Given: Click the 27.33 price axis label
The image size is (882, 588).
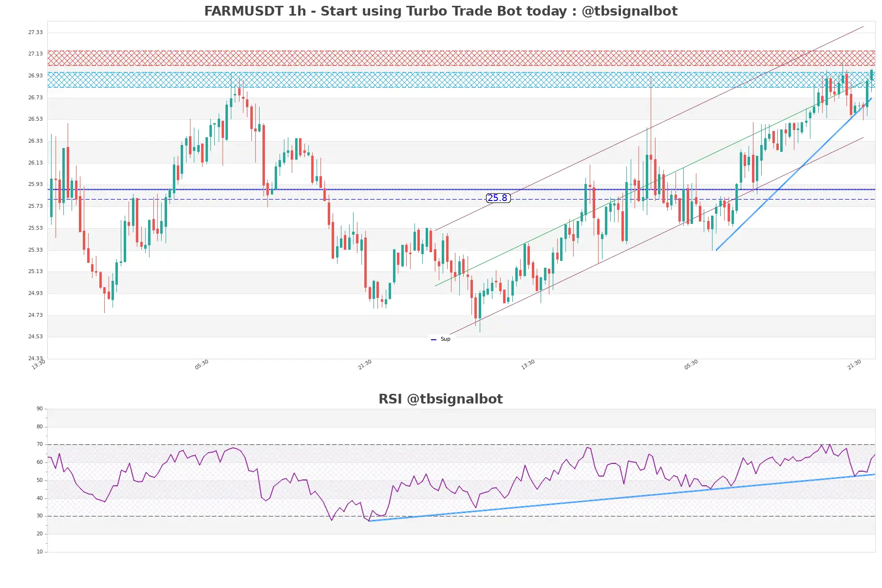Looking at the screenshot, I should [x=35, y=33].
